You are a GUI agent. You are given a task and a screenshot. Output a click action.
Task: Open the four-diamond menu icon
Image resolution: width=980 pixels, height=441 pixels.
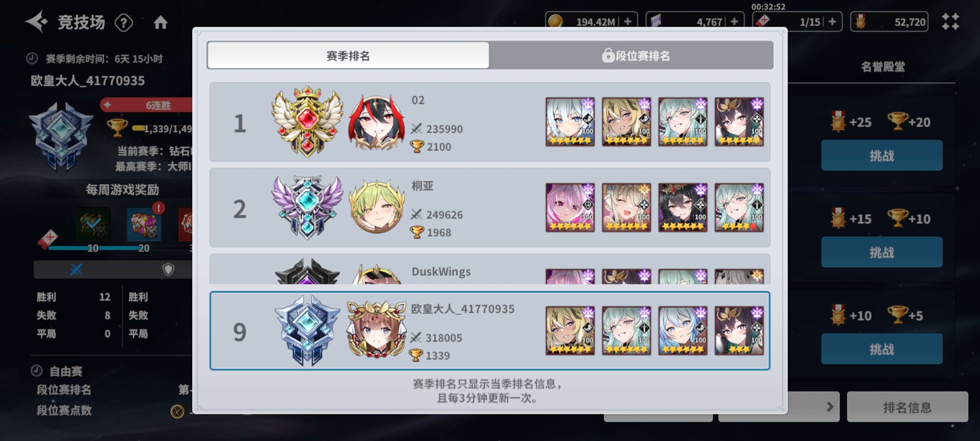(950, 22)
